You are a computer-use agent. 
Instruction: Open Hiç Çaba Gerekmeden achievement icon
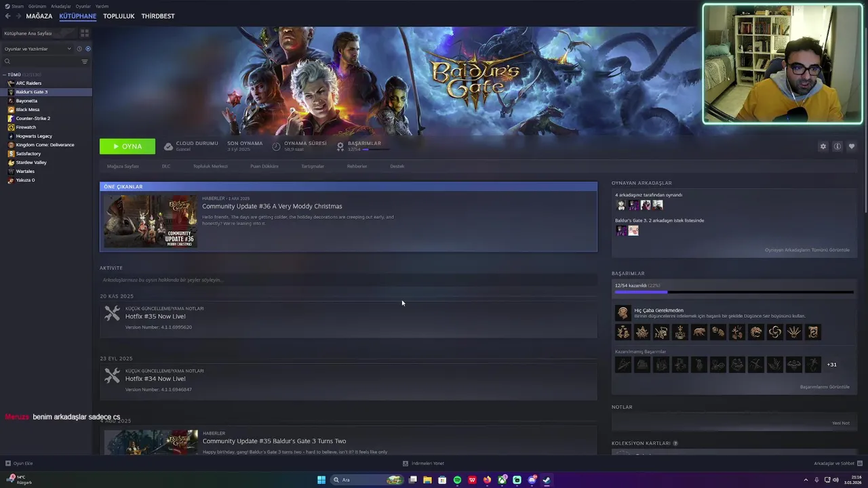pyautogui.click(x=623, y=312)
